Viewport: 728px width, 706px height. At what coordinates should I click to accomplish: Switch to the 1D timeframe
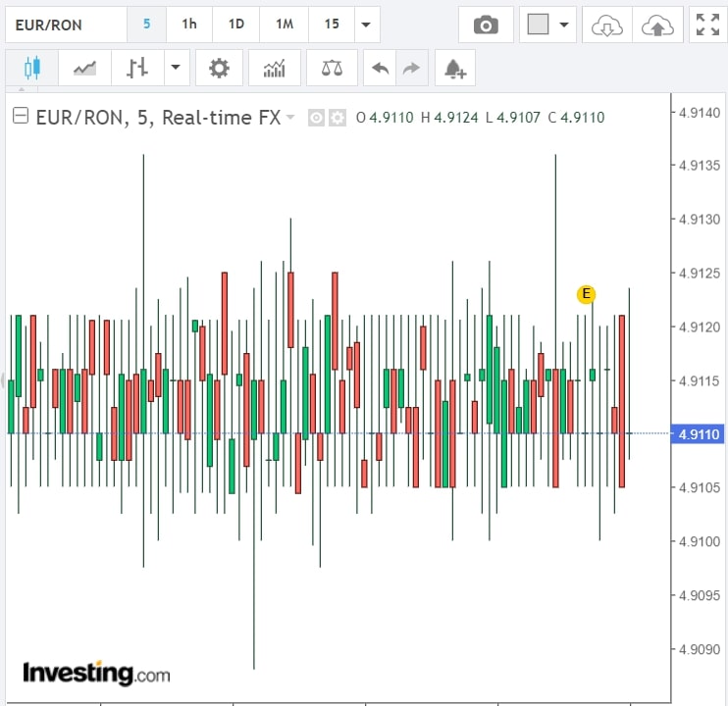pos(235,25)
